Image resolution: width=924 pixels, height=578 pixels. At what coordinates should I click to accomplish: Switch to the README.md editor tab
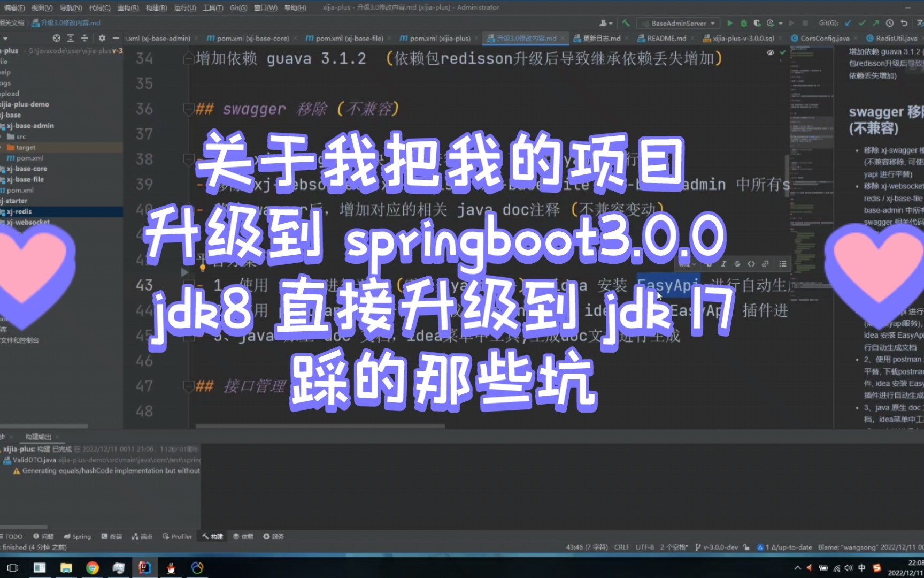click(666, 38)
